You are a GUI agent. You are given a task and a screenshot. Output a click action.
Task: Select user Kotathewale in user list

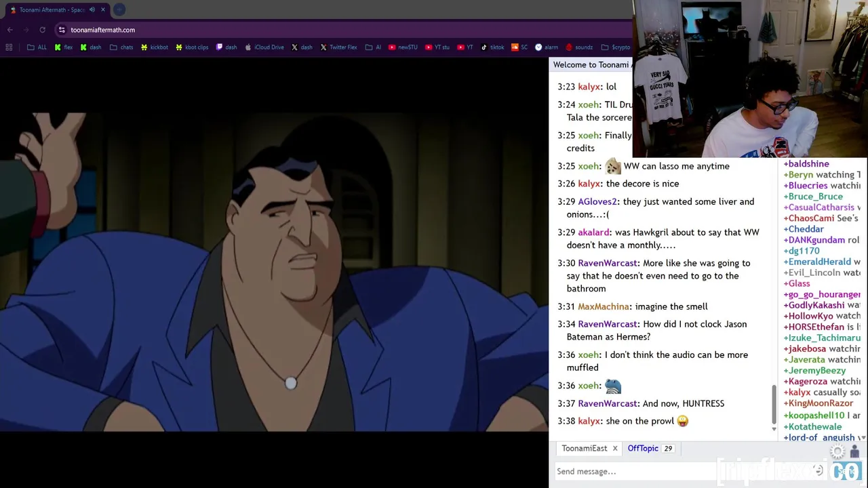812,426
